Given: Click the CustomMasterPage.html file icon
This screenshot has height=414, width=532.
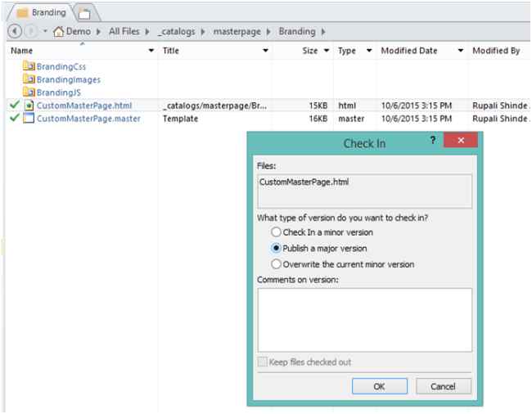Looking at the screenshot, I should pos(29,106).
